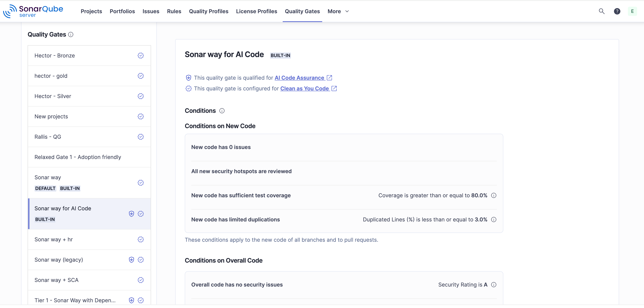Image resolution: width=644 pixels, height=308 pixels.
Task: Switch to the License Profiles tab
Action: pyautogui.click(x=256, y=11)
